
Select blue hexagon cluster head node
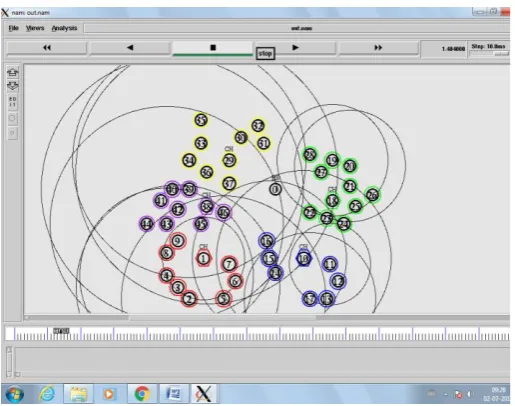(x=304, y=258)
